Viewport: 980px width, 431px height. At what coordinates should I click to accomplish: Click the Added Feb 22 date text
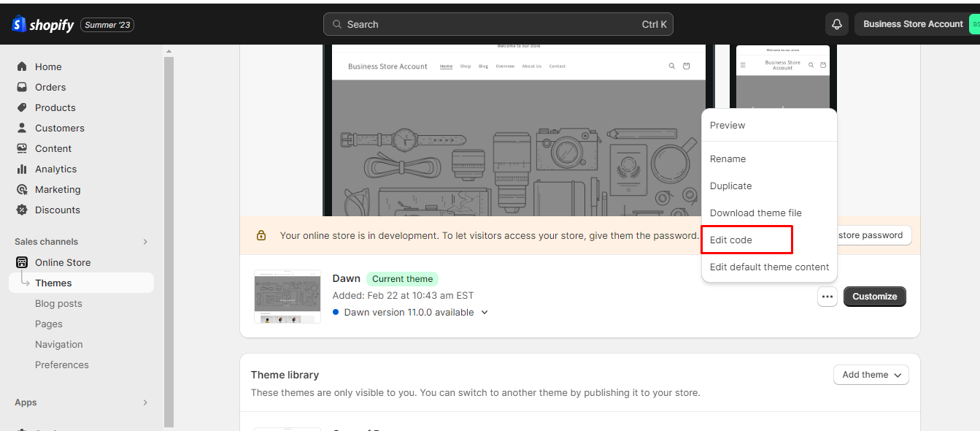(x=404, y=296)
